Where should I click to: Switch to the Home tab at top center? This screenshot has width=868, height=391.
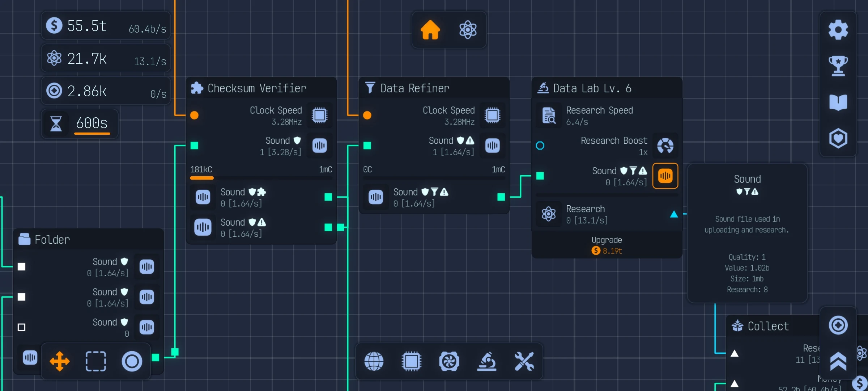pyautogui.click(x=430, y=30)
